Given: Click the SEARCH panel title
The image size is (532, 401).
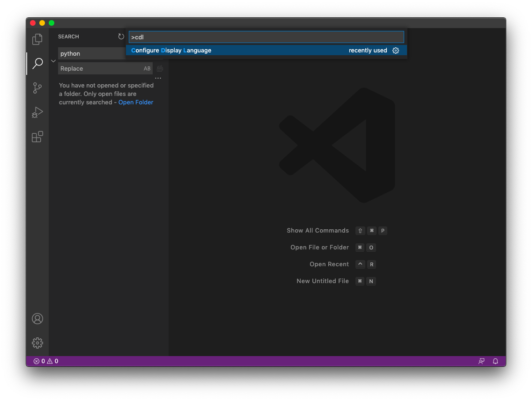Looking at the screenshot, I should click(68, 36).
